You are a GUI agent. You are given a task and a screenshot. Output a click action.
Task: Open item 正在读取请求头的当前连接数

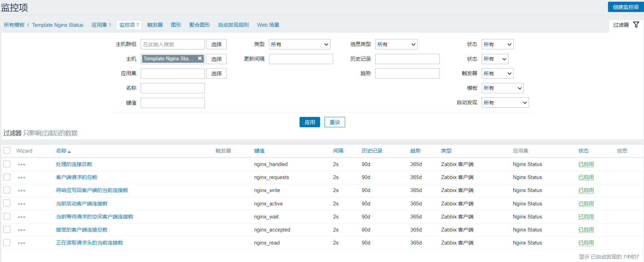click(90, 243)
